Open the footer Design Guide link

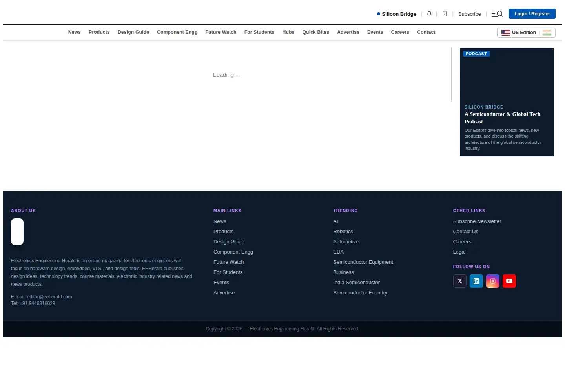pyautogui.click(x=229, y=242)
